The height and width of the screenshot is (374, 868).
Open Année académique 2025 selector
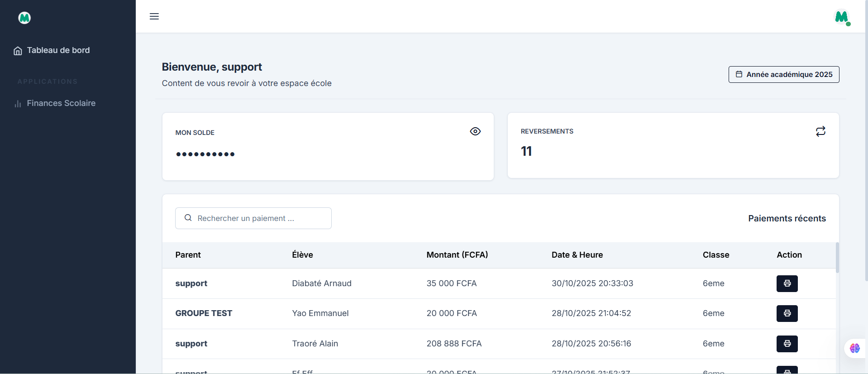point(783,74)
